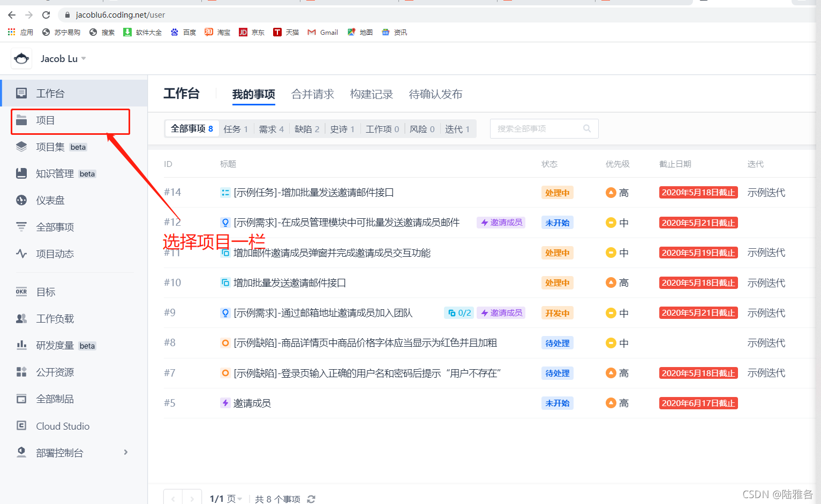Filter by 史诗 1
This screenshot has width=821, height=504.
click(x=342, y=129)
